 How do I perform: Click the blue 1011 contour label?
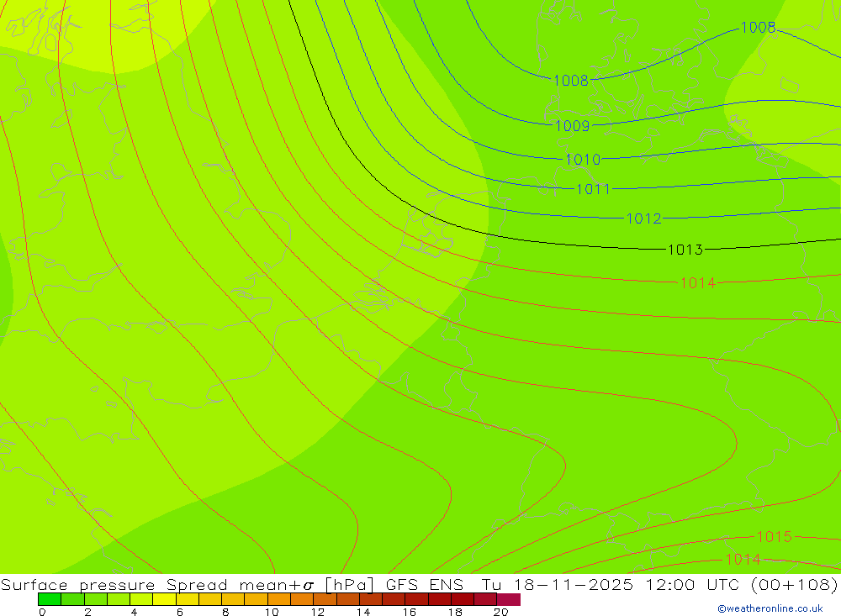593,189
